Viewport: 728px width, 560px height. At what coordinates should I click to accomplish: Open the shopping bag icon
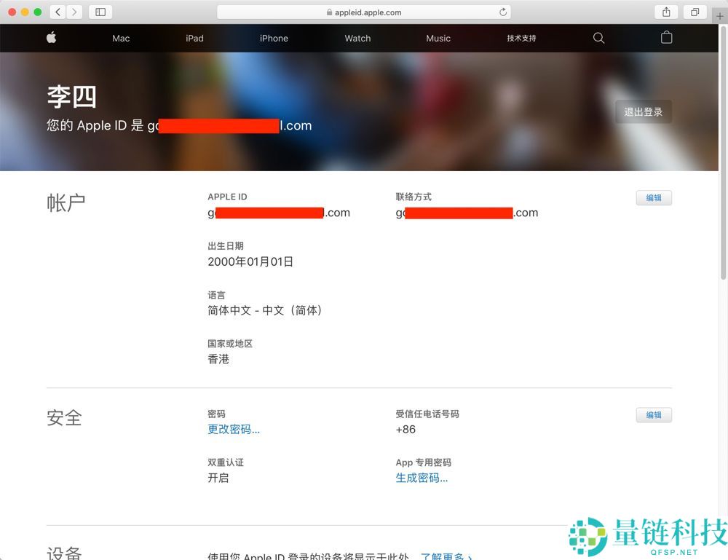pos(666,37)
